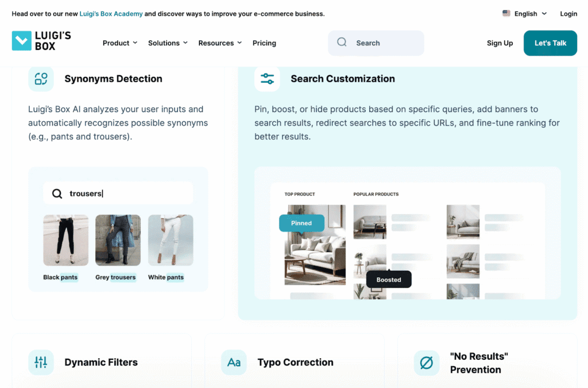Click the Search Customization sliders icon

(267, 79)
